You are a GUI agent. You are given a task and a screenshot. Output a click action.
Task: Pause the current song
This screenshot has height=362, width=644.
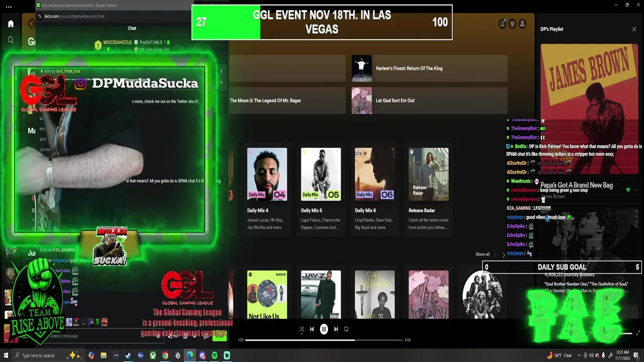click(324, 329)
